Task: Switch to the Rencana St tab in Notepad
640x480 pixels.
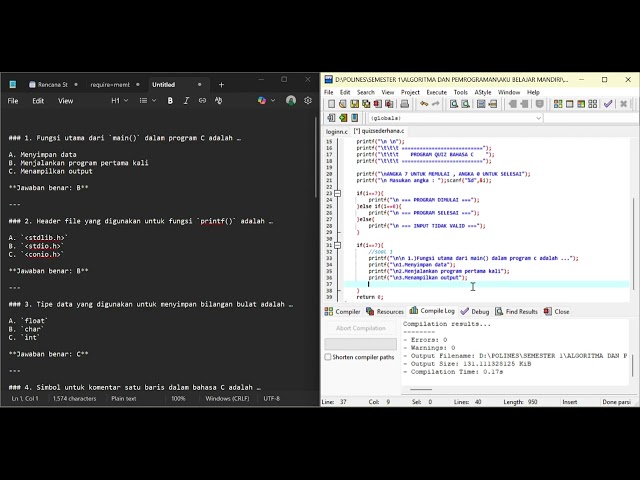Action: pos(53,84)
